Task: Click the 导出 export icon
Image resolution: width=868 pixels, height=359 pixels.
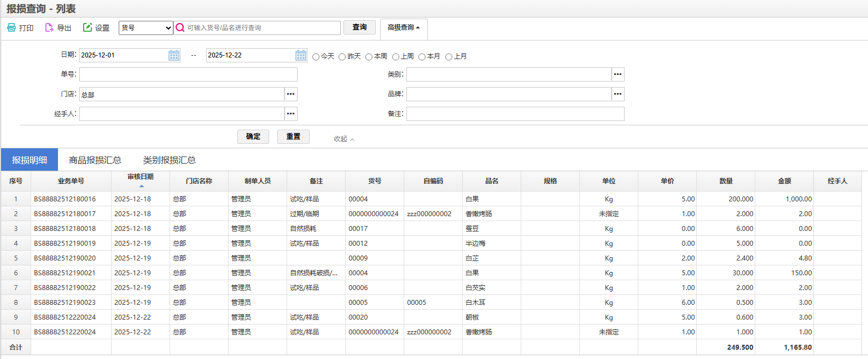Action: tap(49, 27)
